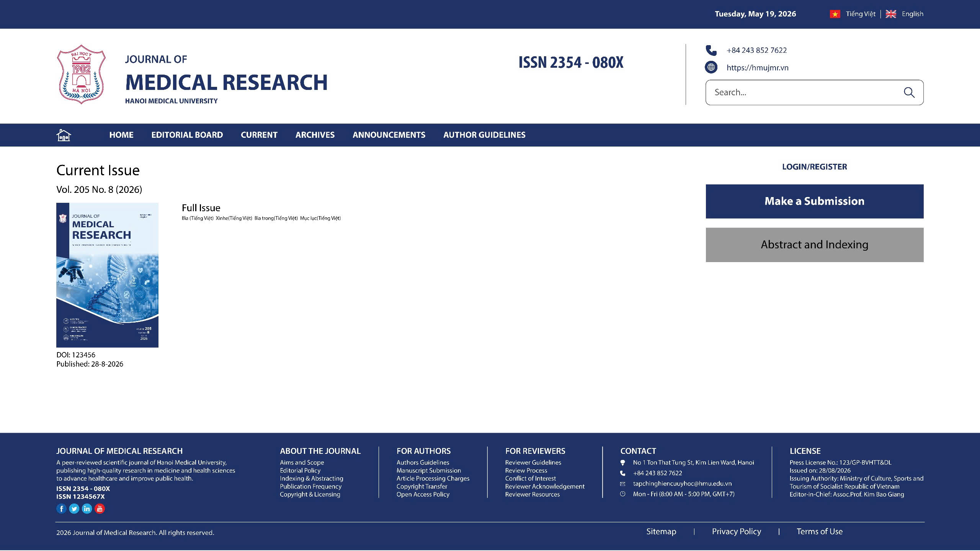Open the journal cover thumbnail image

(107, 275)
